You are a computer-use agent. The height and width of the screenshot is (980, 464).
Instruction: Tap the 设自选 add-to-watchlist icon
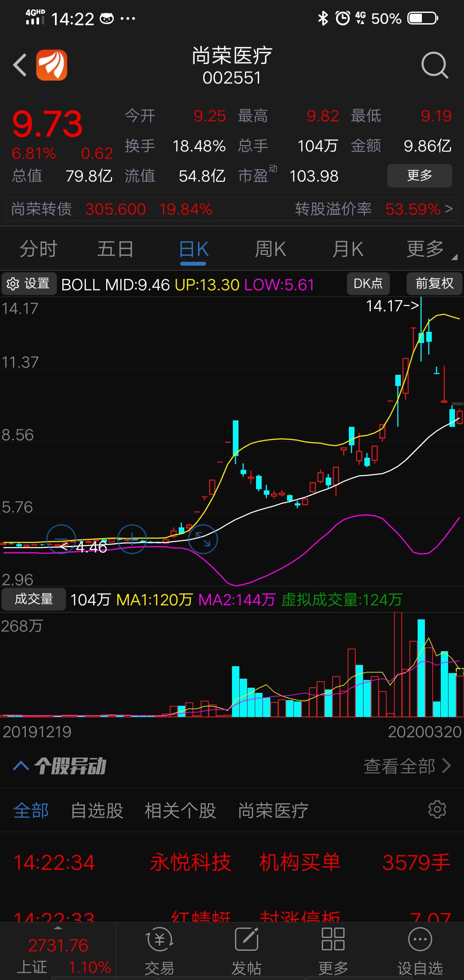[420, 952]
